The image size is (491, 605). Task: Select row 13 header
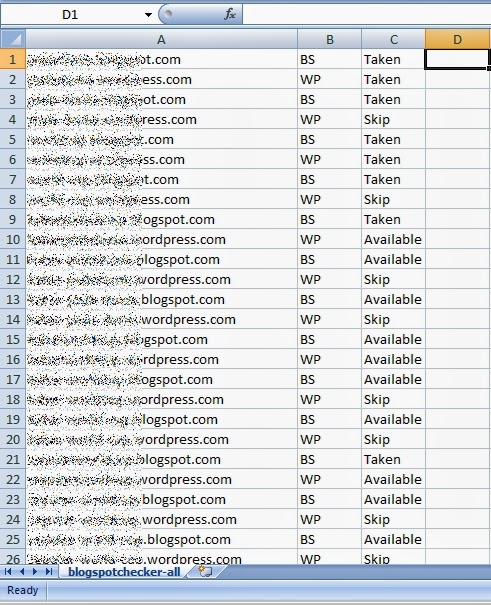13,299
